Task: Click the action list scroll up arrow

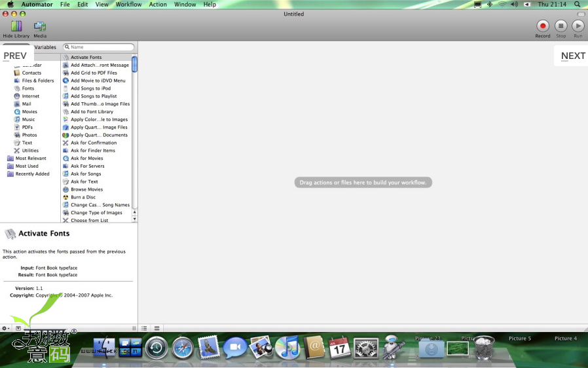Action: click(135, 212)
